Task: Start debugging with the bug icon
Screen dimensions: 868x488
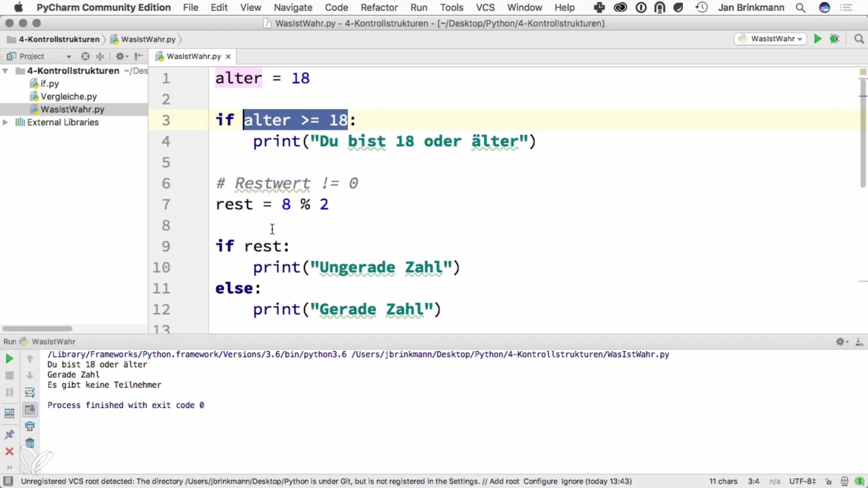Action: 835,39
